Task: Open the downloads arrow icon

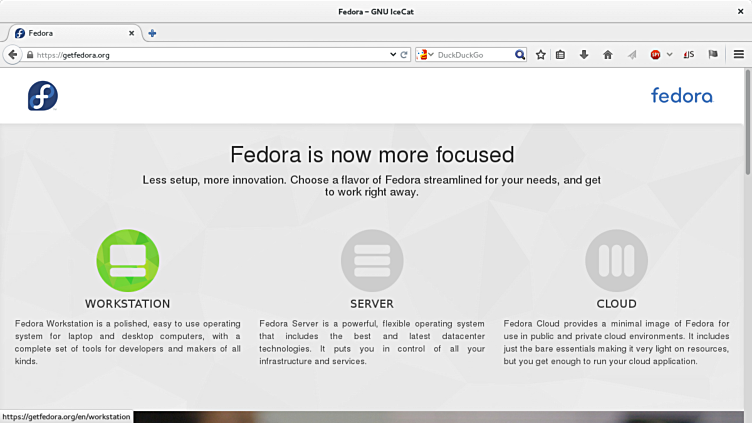Action: pos(584,55)
